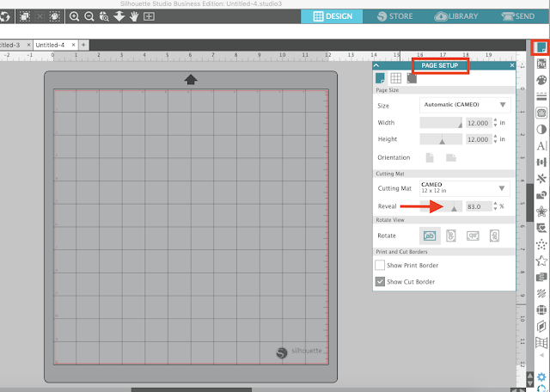Click the Reveal percentage field 83.0
This screenshot has width=550, height=392.
pyautogui.click(x=478, y=206)
